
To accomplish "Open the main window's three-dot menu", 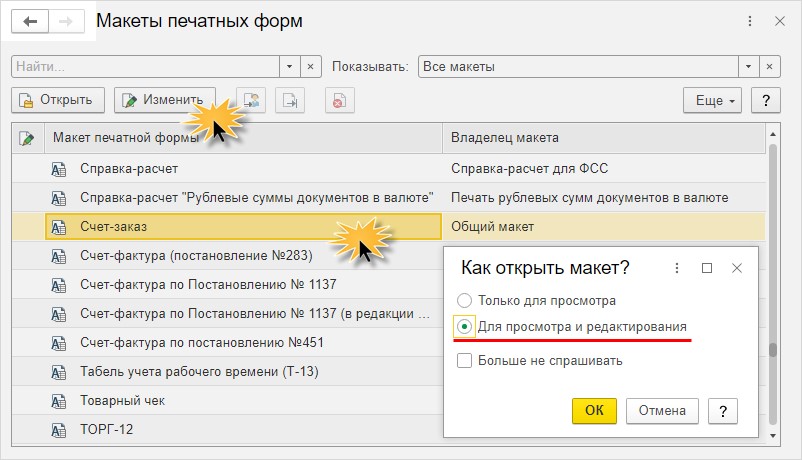I will pos(750,21).
